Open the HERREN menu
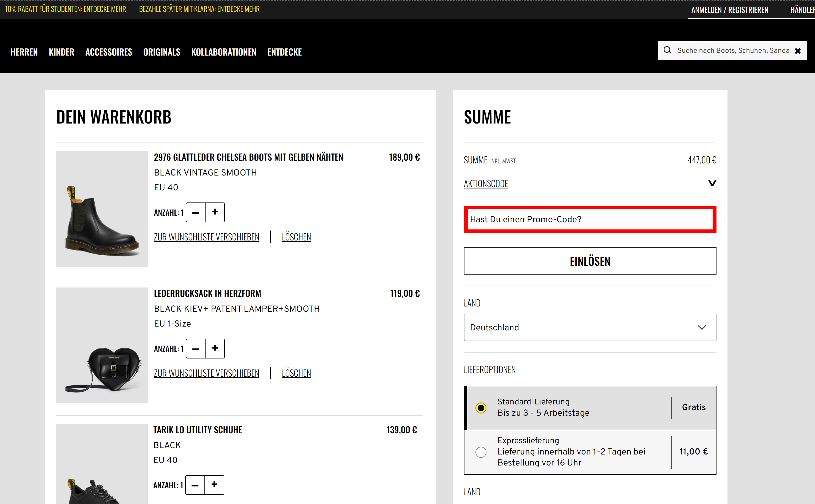815x504 pixels. tap(24, 52)
